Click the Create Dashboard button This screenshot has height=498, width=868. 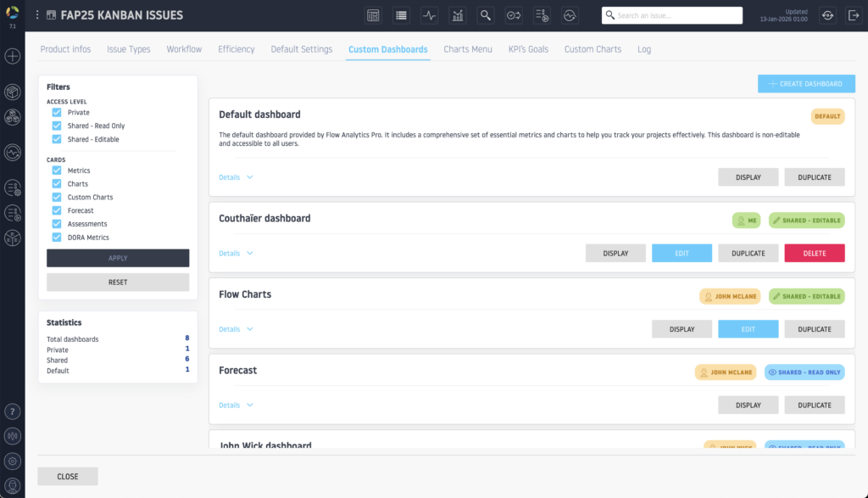click(806, 84)
